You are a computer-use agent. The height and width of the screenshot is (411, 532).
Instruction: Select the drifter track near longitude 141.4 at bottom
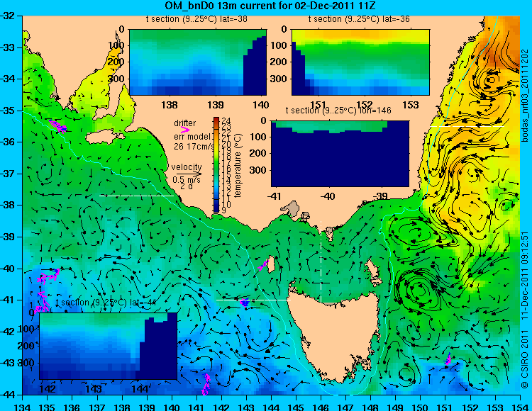206,384
